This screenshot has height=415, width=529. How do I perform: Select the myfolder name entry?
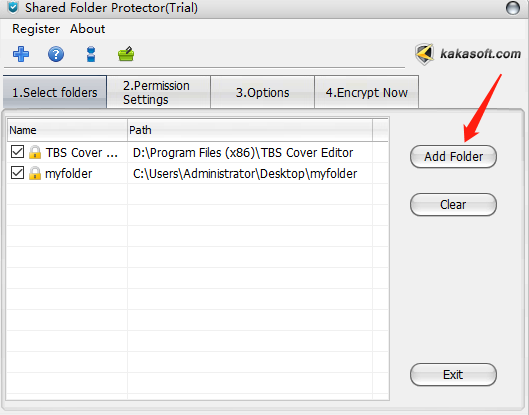pyautogui.click(x=68, y=174)
